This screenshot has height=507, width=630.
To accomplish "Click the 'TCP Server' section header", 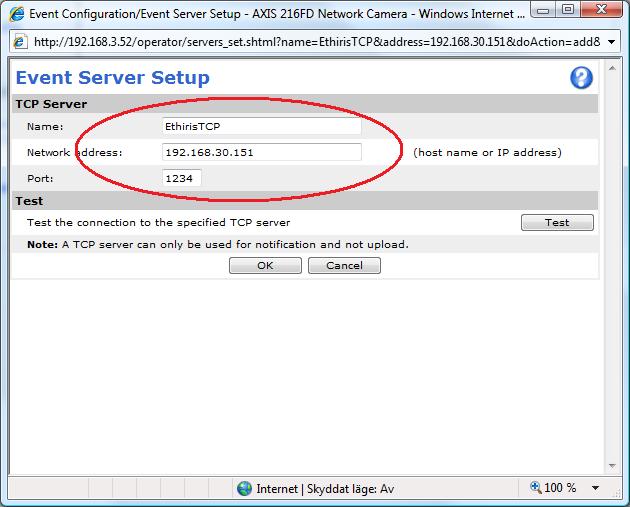I will coord(51,104).
